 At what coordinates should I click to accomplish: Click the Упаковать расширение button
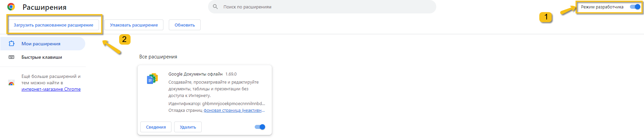click(x=134, y=25)
